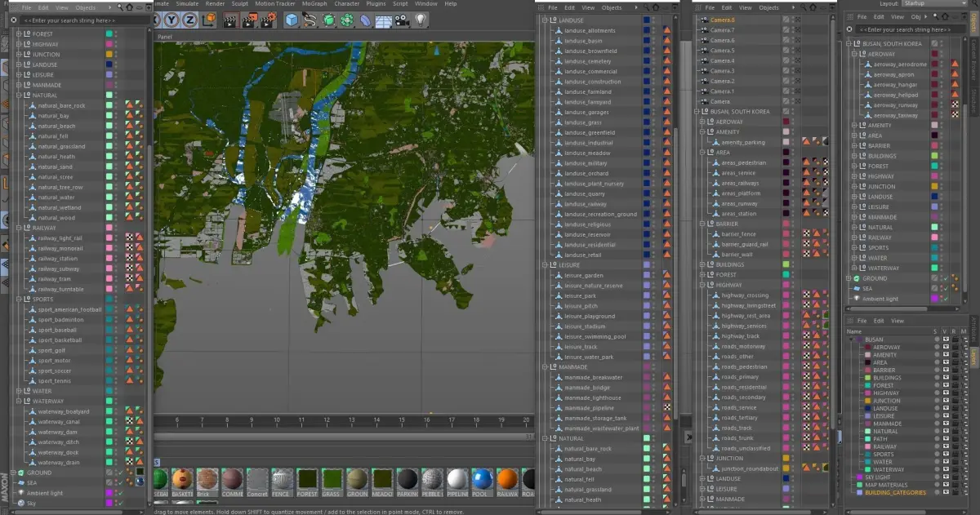Collapse the LEISURE group in the landuse panel

pos(545,265)
